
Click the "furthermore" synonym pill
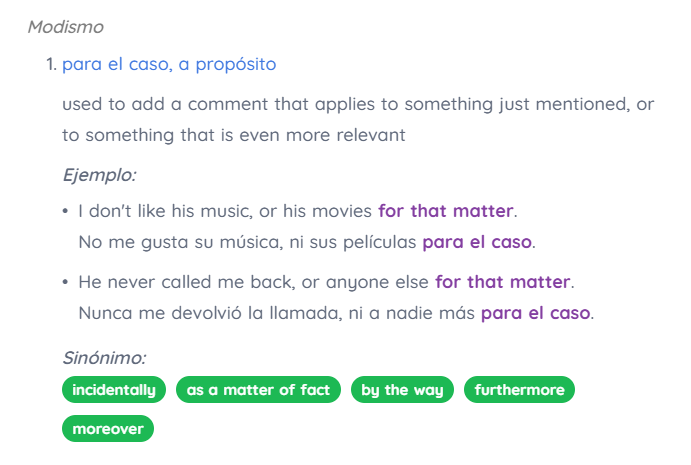[519, 390]
